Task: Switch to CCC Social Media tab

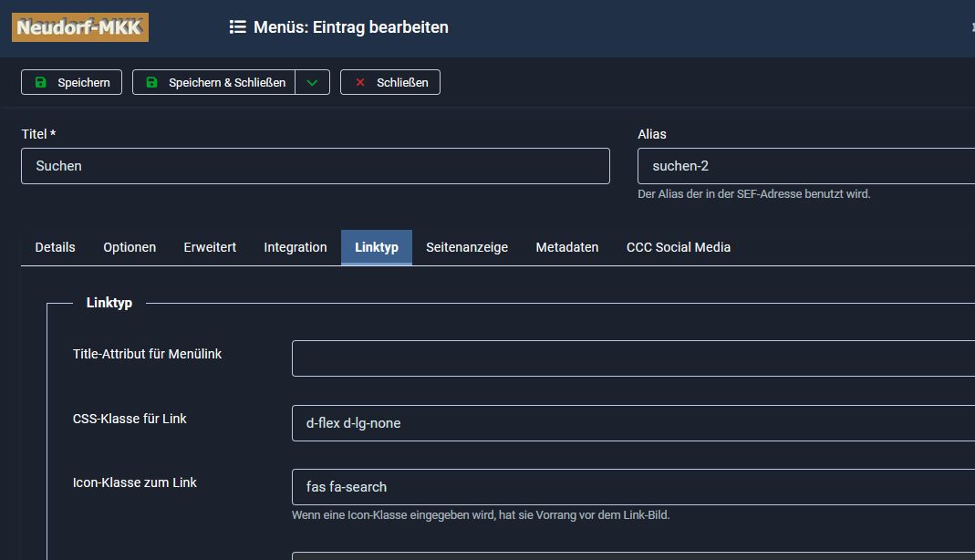Action: point(679,247)
